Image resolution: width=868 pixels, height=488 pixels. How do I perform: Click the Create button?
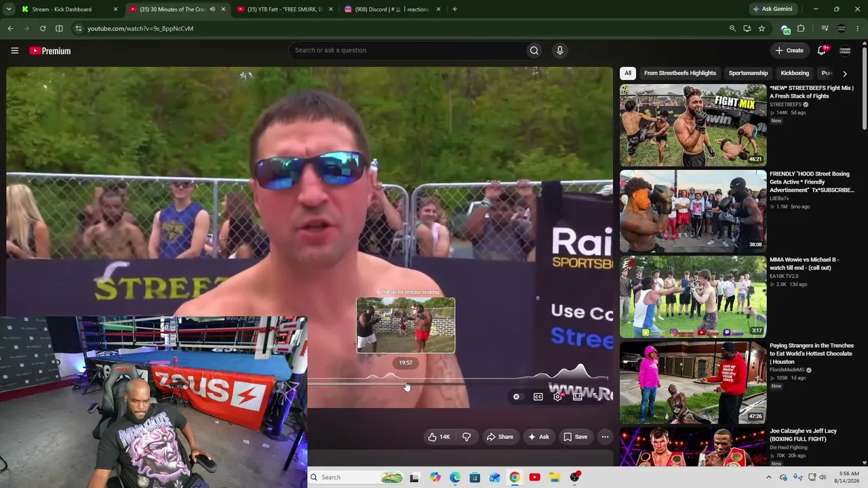789,50
